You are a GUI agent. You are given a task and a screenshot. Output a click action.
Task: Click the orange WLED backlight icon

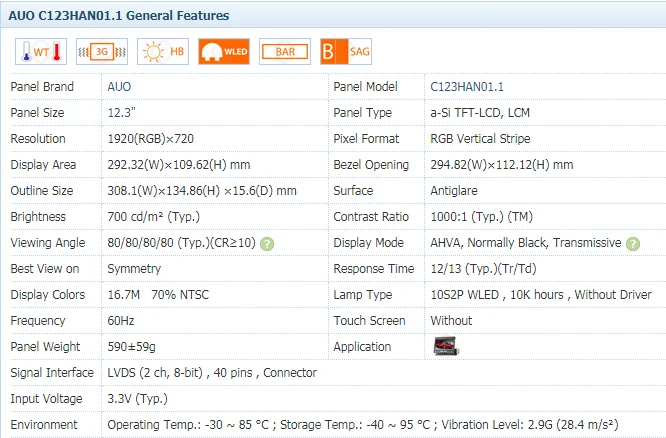[223, 52]
